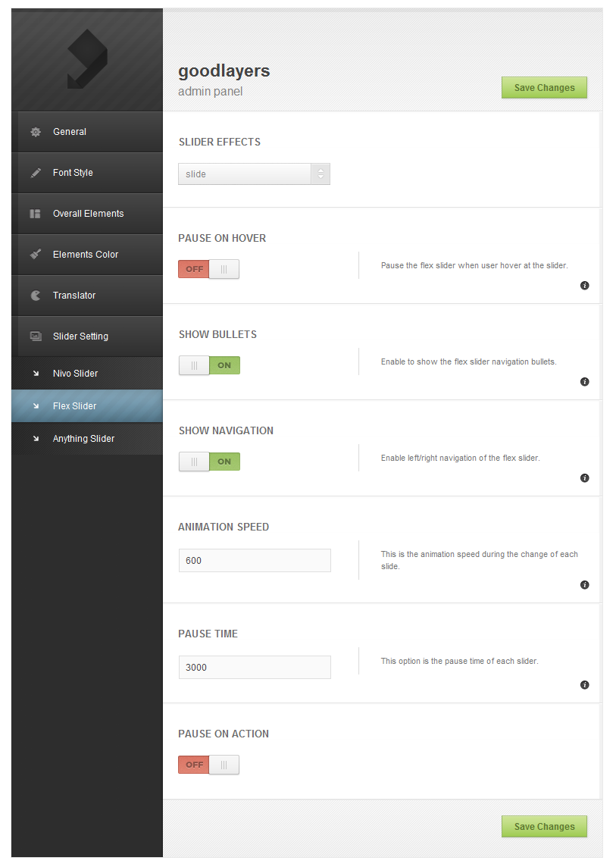Click the Font Style pencil icon
Screen dimensions: 616x867
tap(36, 173)
